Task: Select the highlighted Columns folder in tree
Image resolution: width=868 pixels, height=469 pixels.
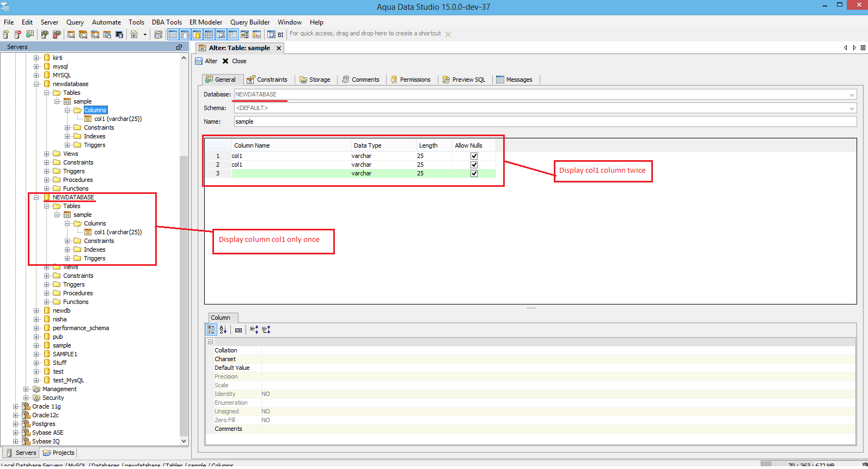Action: [95, 110]
